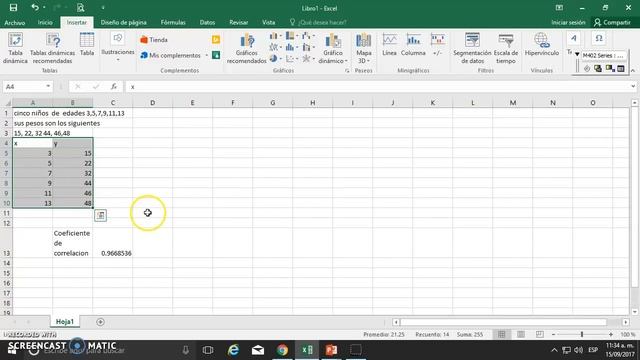Switch to Normal view in status bar
Viewport: 640px width, 360px height.
click(x=502, y=334)
